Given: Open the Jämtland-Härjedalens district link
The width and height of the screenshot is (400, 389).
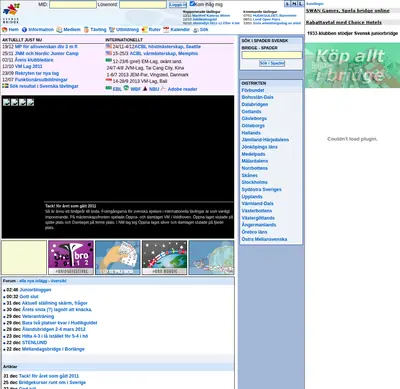Looking at the screenshot, I should [265, 140].
